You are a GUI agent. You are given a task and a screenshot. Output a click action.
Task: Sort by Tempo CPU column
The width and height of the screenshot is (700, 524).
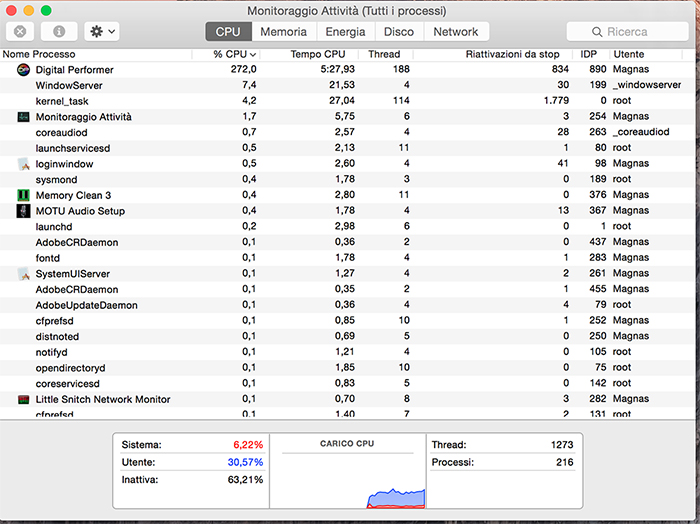(309, 54)
